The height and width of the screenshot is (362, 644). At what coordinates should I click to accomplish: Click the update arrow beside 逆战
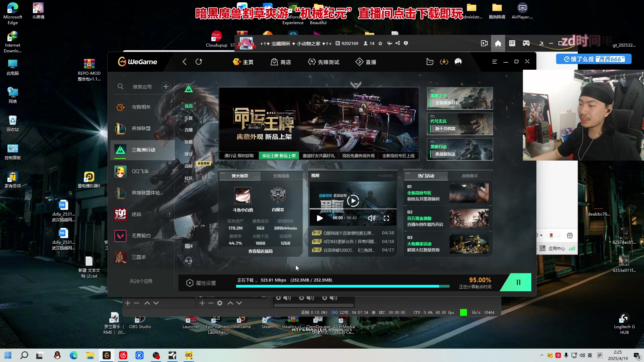169,214
